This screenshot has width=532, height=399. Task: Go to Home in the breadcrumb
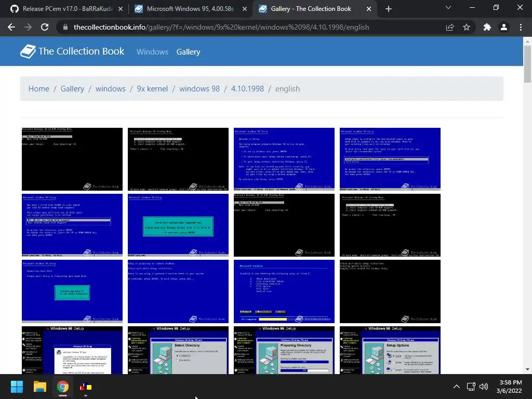(x=38, y=89)
